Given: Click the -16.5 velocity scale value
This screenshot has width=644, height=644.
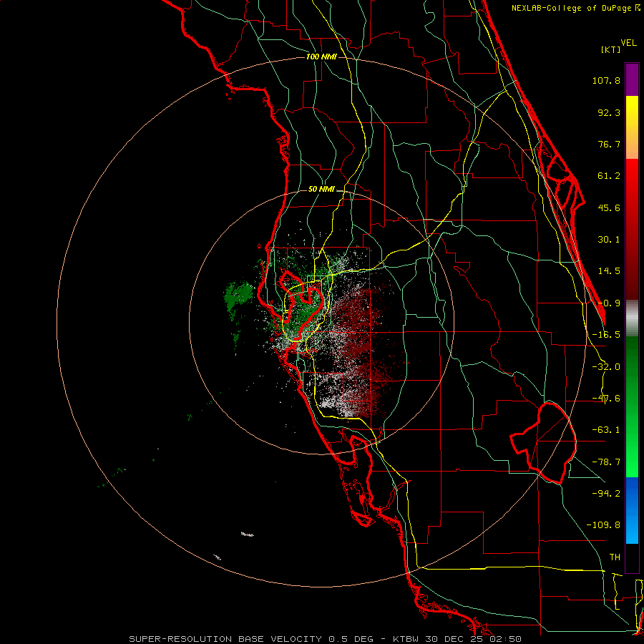Looking at the screenshot, I should [x=606, y=335].
